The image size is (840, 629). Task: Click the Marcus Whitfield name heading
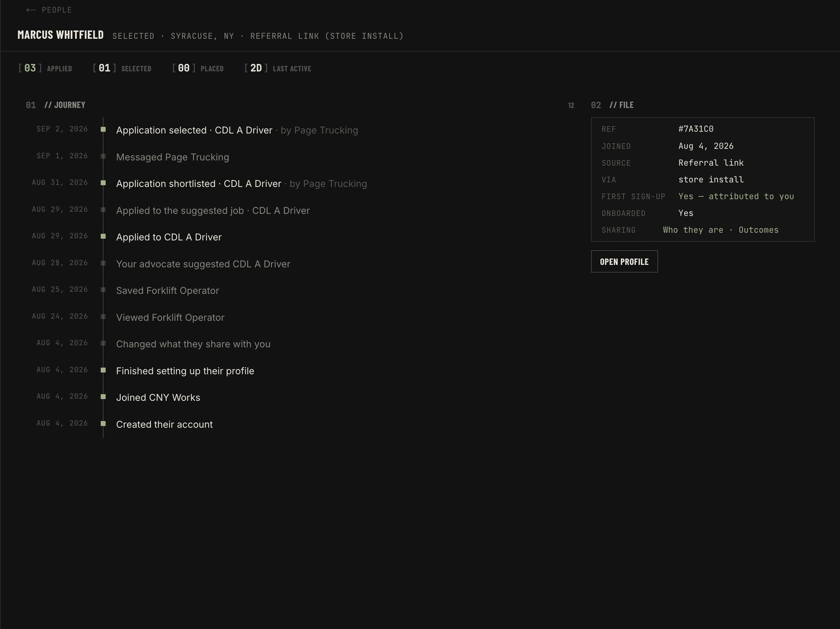tap(60, 35)
